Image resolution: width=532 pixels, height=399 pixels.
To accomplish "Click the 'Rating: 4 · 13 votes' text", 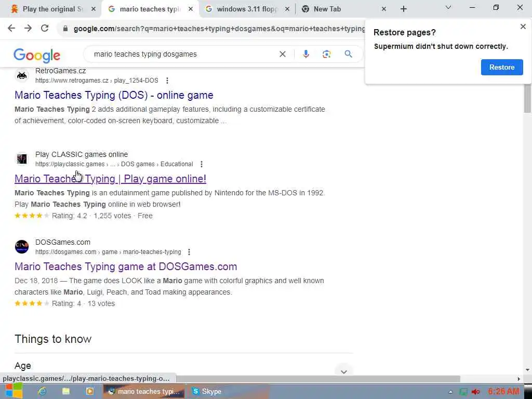I will click(84, 303).
